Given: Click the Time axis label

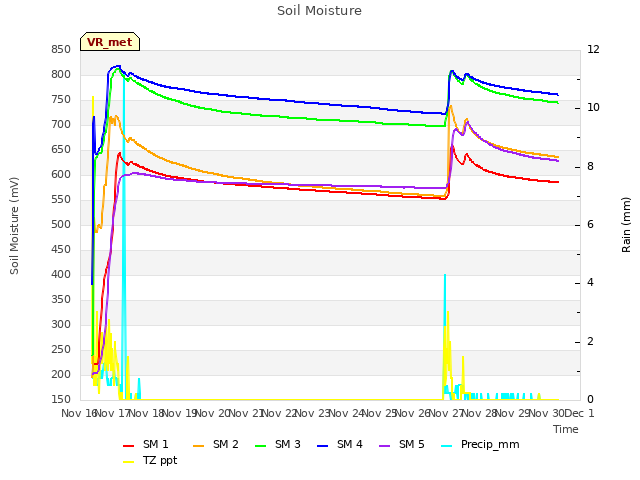Looking at the screenshot, I should click(566, 429).
